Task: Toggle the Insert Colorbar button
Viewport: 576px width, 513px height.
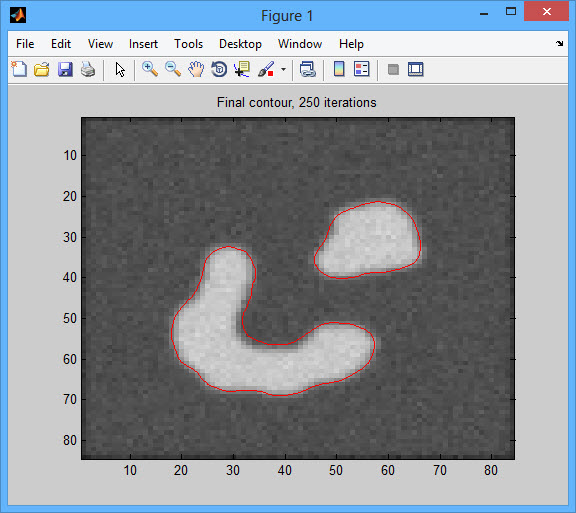Action: point(339,69)
